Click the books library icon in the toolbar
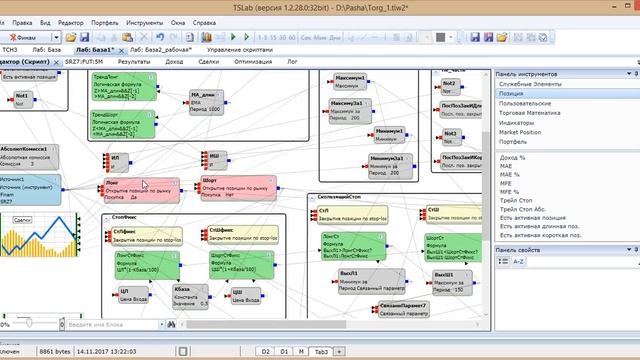Screen dimensions: 640x360 206,38
